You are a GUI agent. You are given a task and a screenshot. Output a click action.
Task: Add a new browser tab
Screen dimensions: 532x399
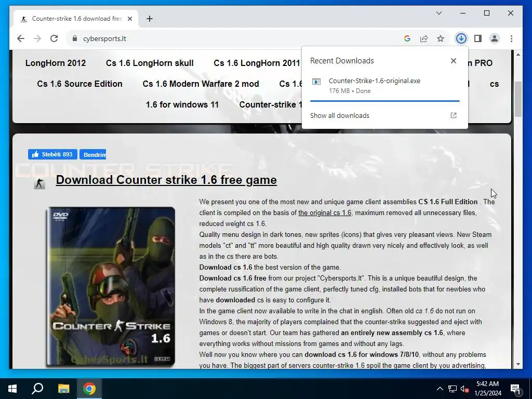[x=149, y=19]
